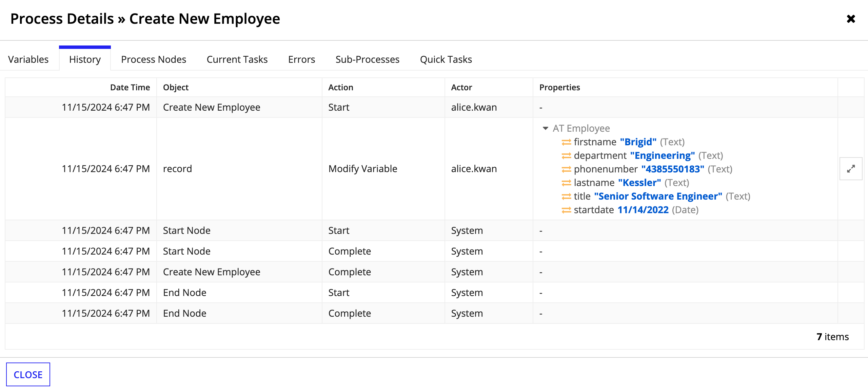Image resolution: width=868 pixels, height=389 pixels.
Task: Click Create New Employee in the Complete row
Action: (212, 272)
